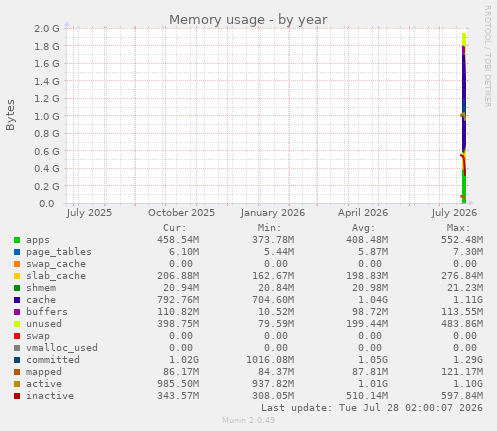Click the 'buffers' legend label
Viewport: 497px width, 431px height.
click(47, 312)
